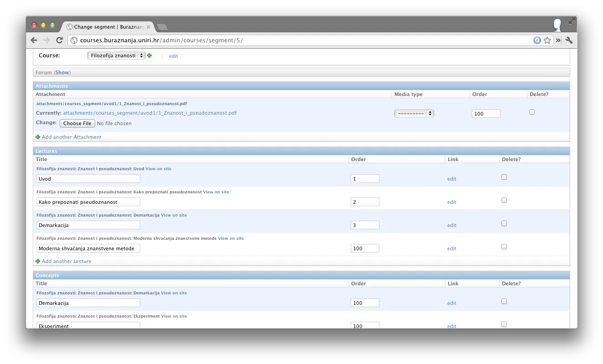Click the green plus next to Course dropdown
This screenshot has width=603, height=364.
(149, 56)
